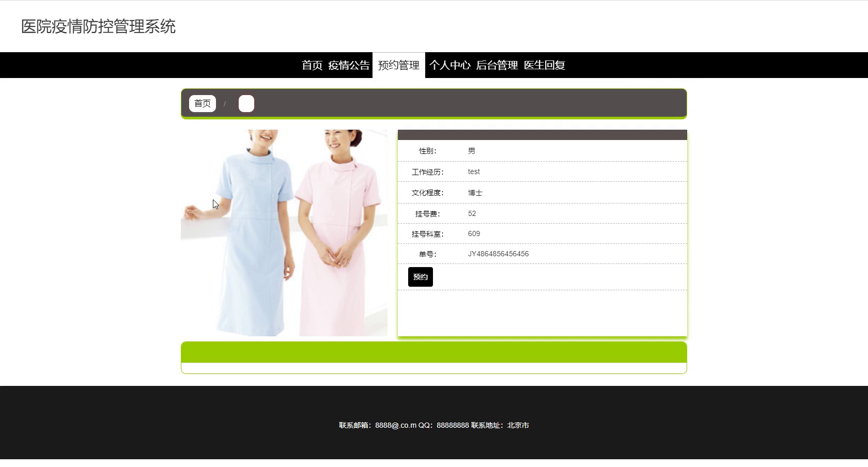The image size is (868, 467).
Task: Click the 性别 value 男
Action: (x=471, y=151)
